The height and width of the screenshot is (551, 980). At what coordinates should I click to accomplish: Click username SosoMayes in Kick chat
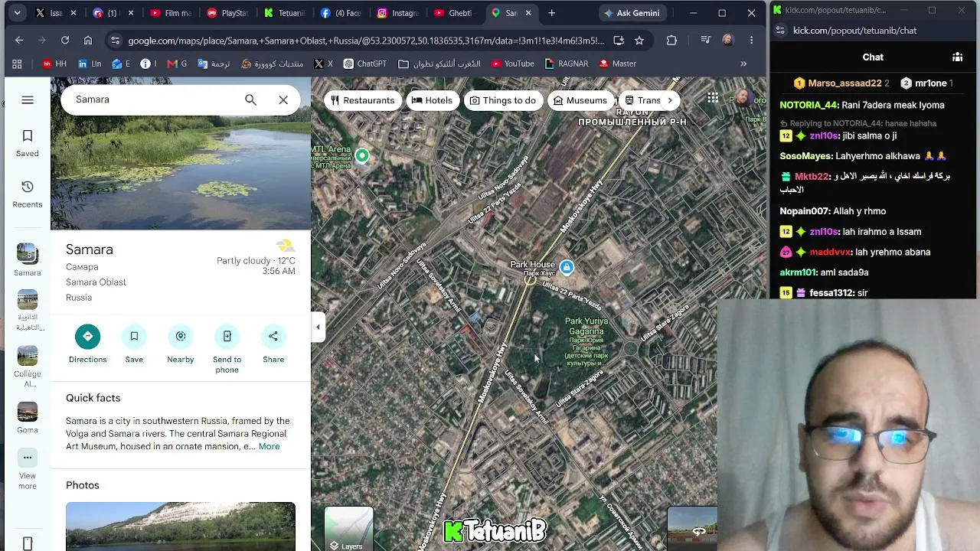click(x=805, y=156)
